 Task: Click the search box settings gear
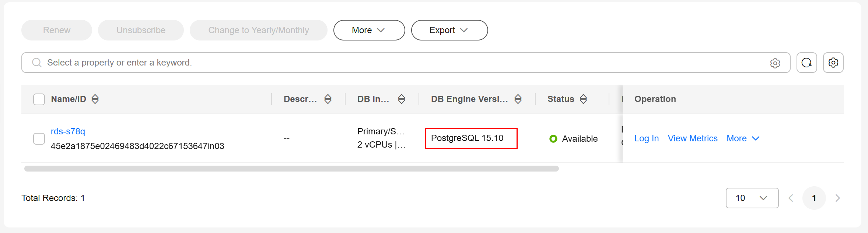[x=775, y=63]
